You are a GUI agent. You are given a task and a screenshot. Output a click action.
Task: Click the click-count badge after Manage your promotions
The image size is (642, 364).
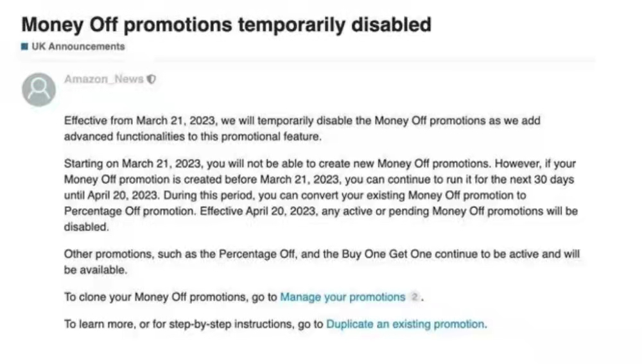tap(414, 297)
